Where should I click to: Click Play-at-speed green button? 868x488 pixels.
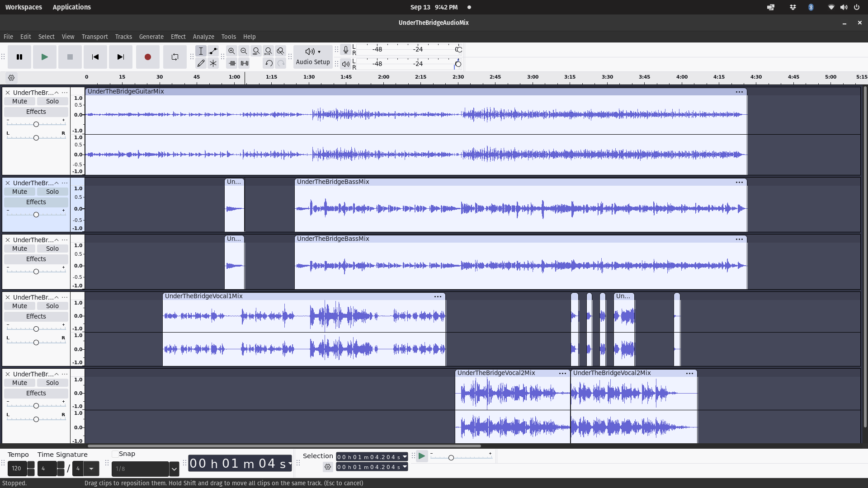[422, 456]
